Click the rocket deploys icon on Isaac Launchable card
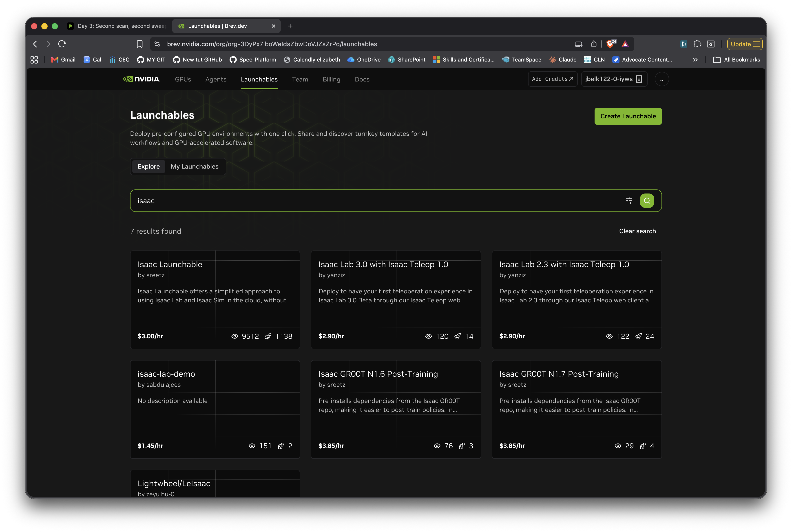The width and height of the screenshot is (792, 532). click(268, 336)
